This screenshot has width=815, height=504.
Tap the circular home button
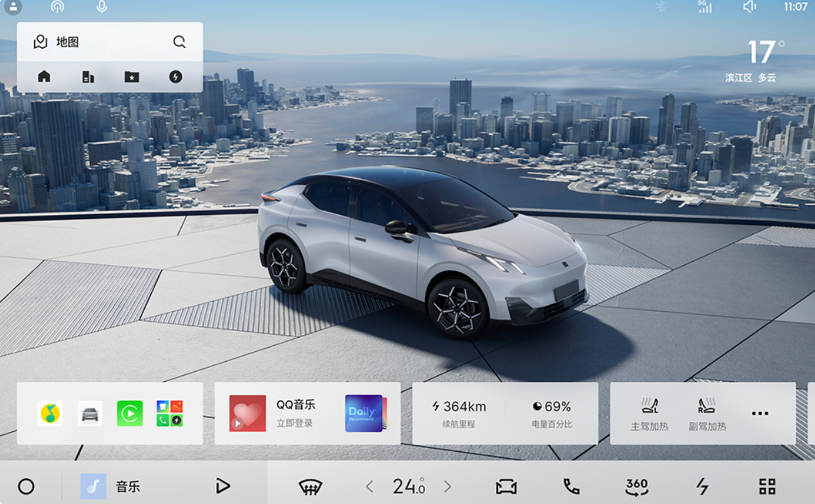[26, 486]
